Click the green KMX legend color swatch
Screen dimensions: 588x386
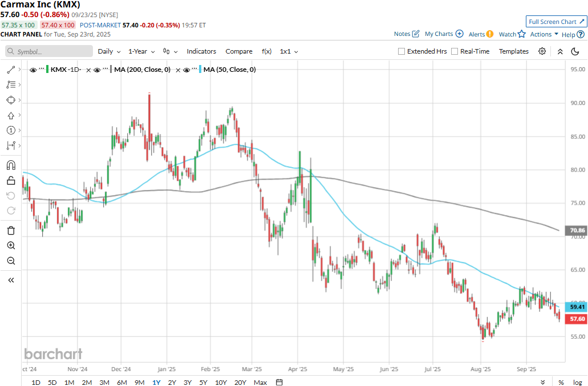coord(47,70)
